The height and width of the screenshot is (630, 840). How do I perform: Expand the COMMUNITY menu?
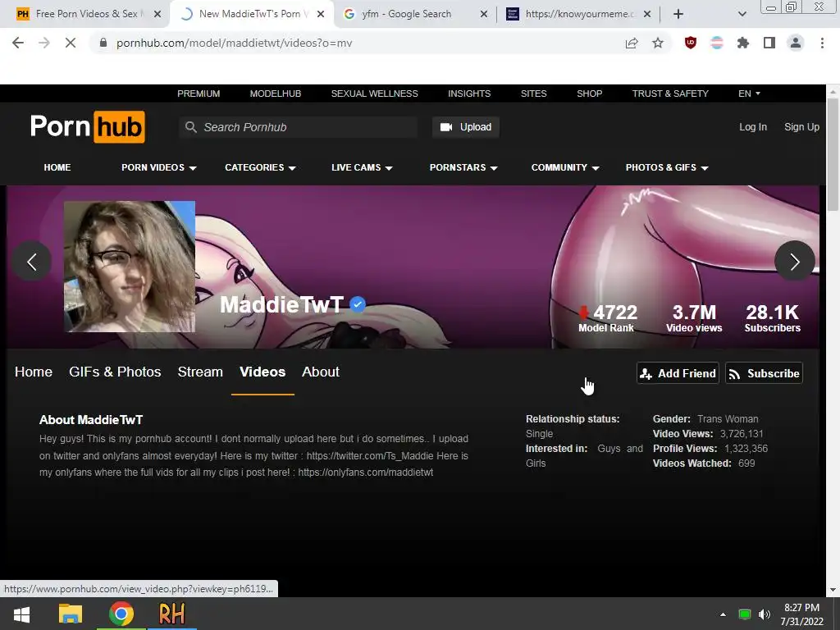point(564,167)
